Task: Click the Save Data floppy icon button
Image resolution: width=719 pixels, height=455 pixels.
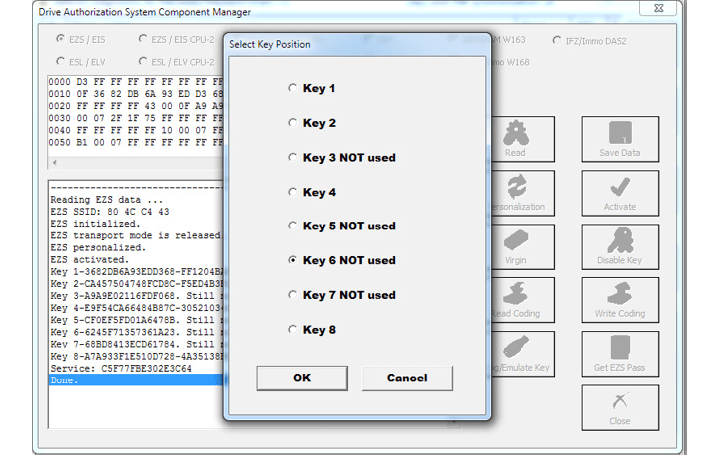Action: 620,139
